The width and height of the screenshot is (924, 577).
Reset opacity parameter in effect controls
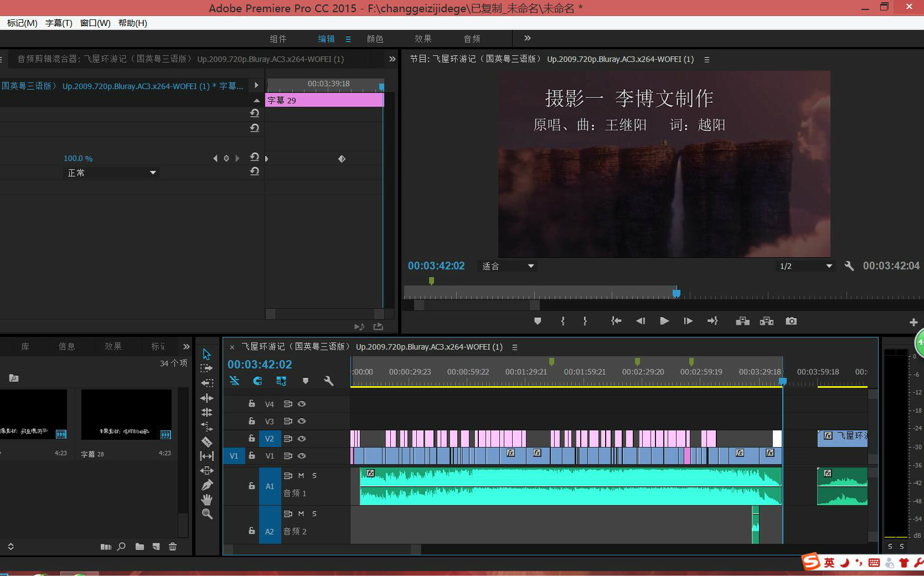click(x=254, y=157)
